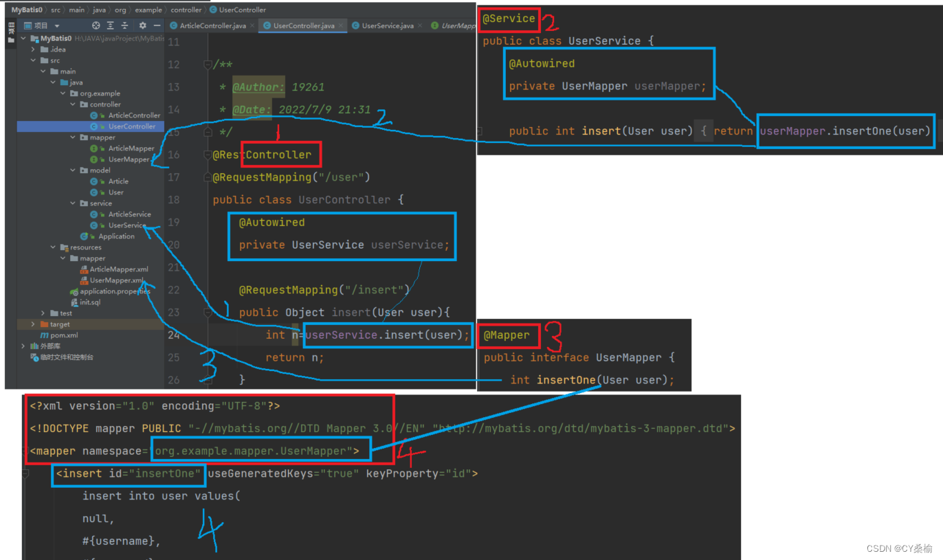Viewport: 943px width, 560px height.
Task: Fold the insert method at line 23
Action: (208, 313)
